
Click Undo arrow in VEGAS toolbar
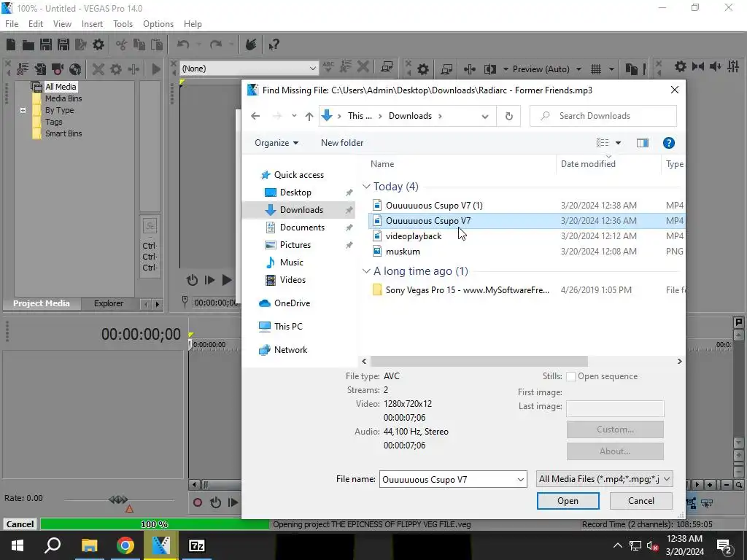tap(183, 44)
